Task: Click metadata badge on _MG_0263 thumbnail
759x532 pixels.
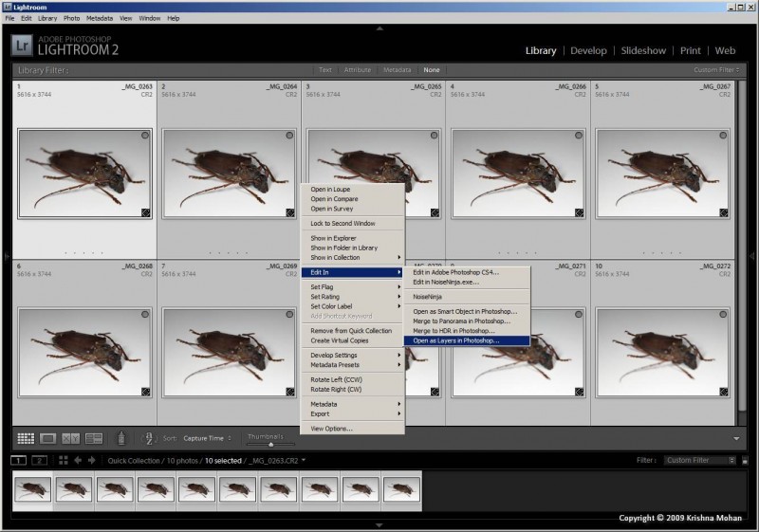Action: click(146, 212)
